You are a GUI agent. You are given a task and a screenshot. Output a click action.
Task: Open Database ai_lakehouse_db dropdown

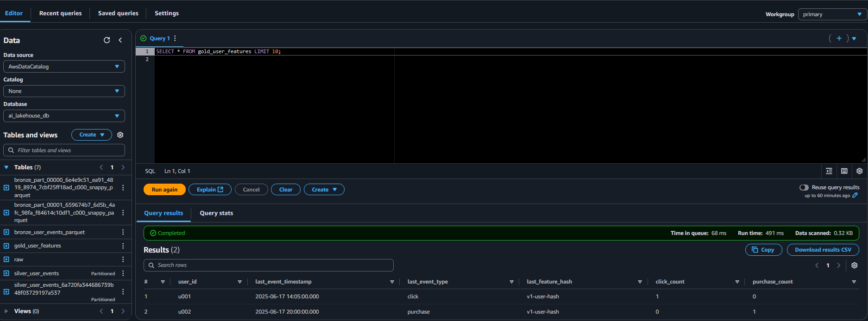(x=64, y=116)
